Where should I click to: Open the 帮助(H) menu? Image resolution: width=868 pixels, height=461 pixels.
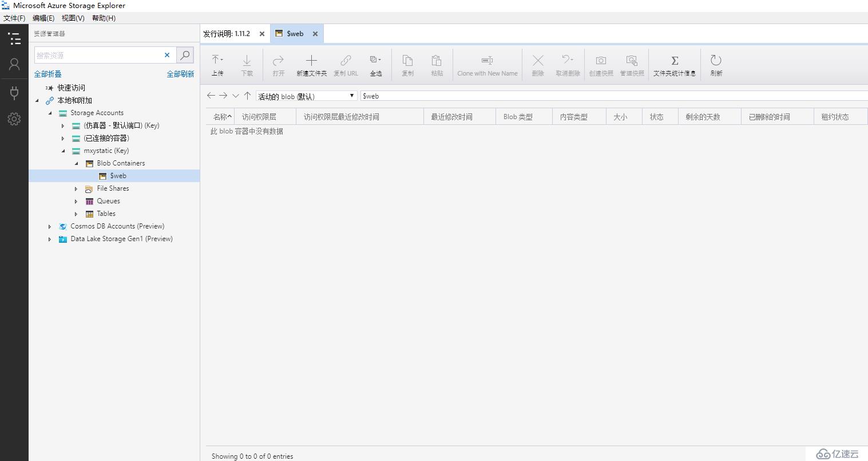(x=104, y=18)
